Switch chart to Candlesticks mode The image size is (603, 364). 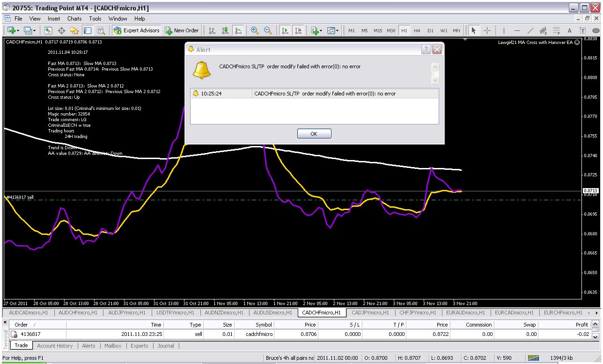click(x=225, y=30)
